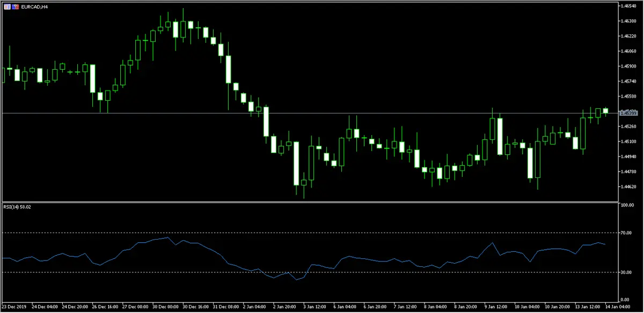The width and height of the screenshot is (644, 313).
Task: Click the 1.46060 price axis label
Action: (628, 51)
